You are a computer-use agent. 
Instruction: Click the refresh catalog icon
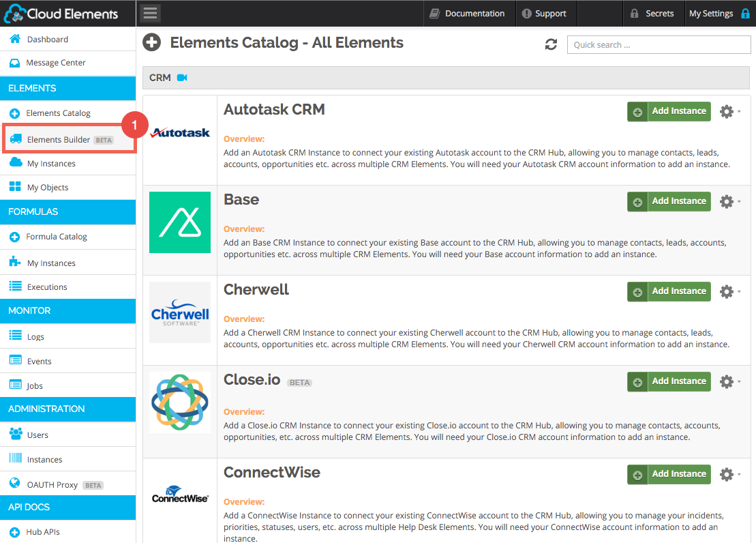551,44
